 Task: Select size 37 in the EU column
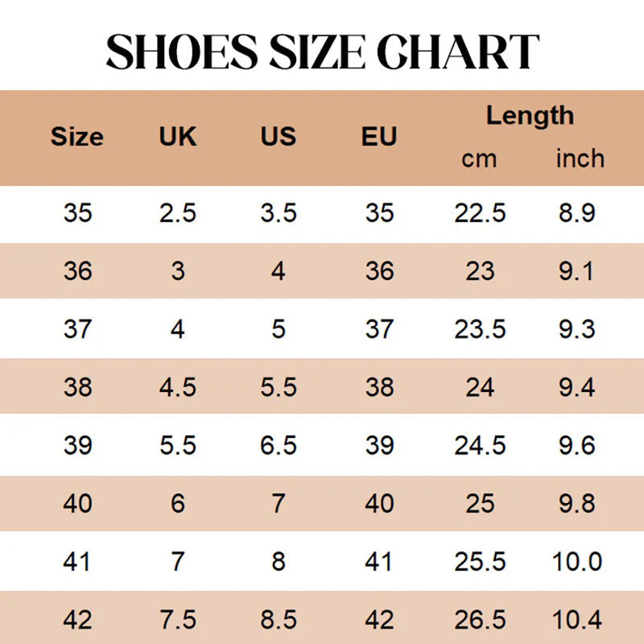(x=379, y=329)
